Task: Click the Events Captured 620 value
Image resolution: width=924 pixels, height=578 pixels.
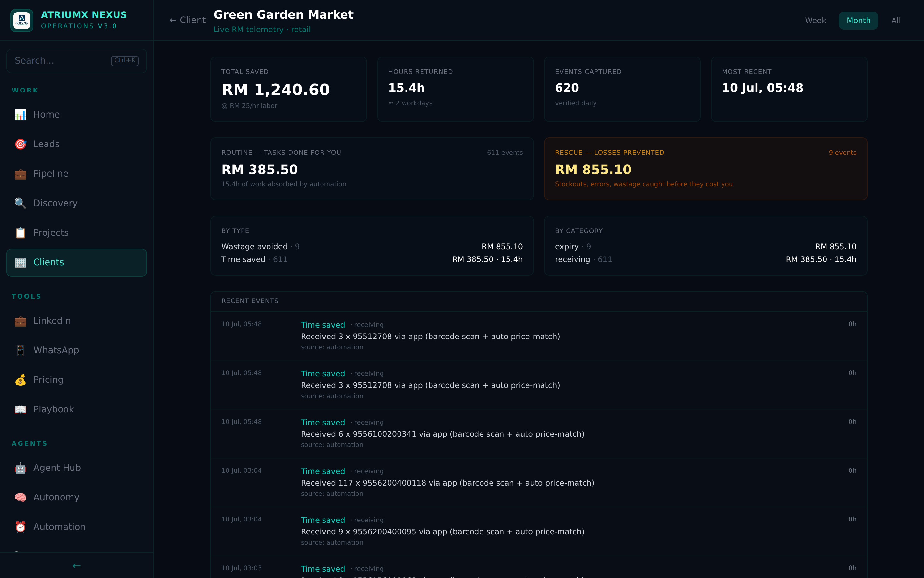Action: (x=567, y=88)
